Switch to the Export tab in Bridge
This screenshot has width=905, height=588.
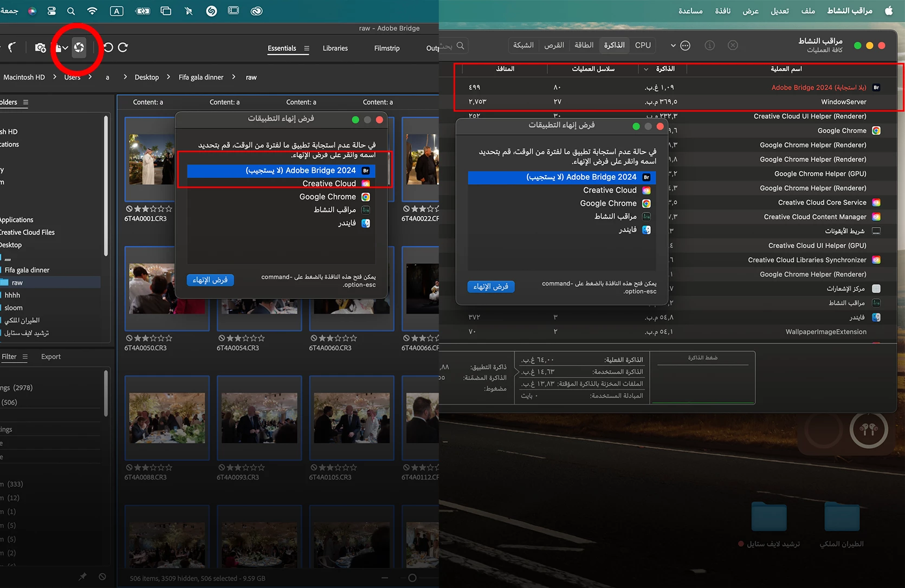coord(51,357)
